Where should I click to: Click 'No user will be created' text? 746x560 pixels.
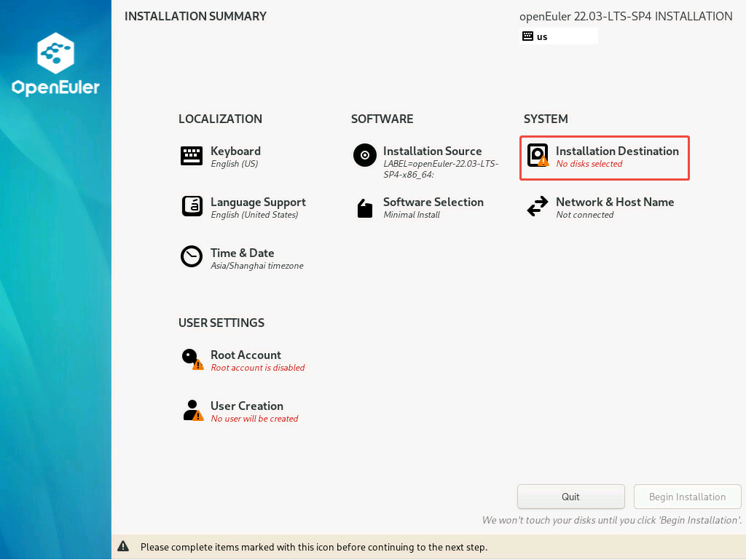[x=254, y=418]
